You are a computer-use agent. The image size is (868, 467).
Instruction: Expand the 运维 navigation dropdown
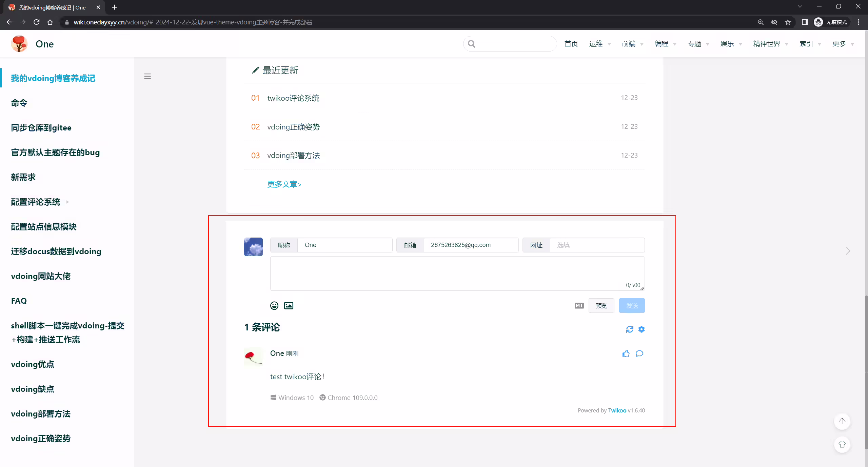coord(600,44)
